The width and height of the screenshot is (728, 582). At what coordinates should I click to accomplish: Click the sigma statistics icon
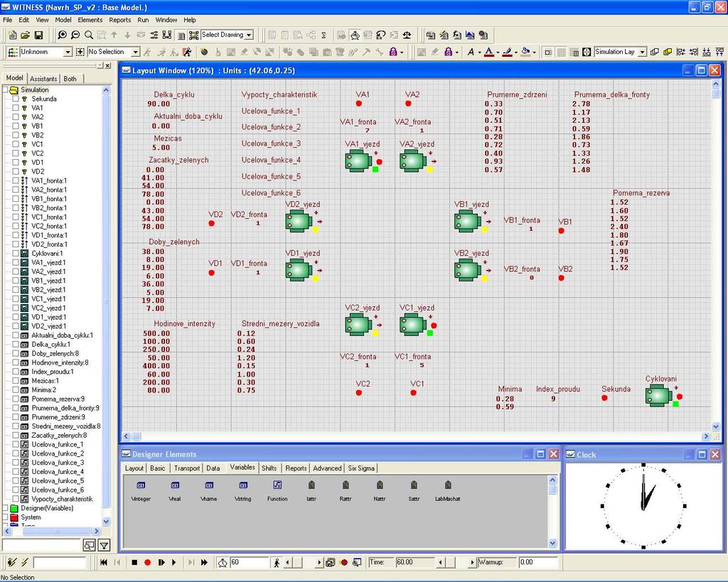pos(323,35)
